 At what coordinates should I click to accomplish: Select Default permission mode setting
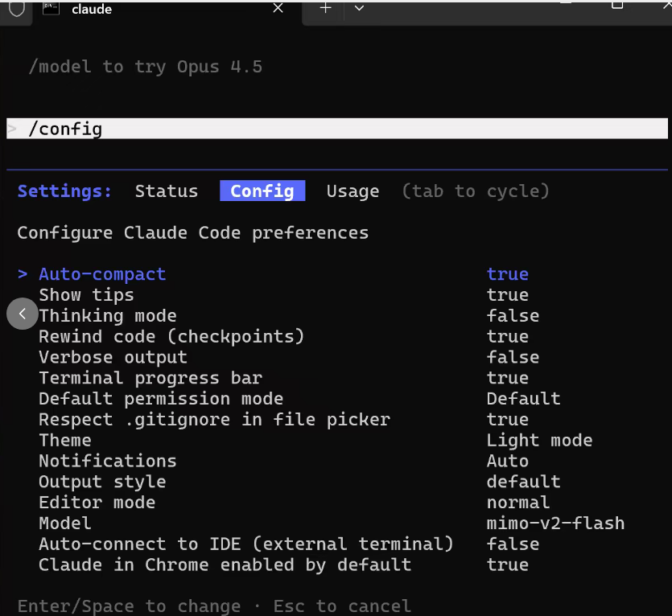click(x=161, y=399)
